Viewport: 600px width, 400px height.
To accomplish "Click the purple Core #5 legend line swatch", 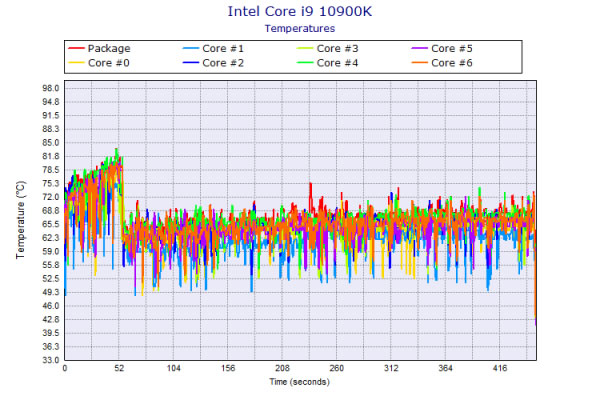I will coord(419,49).
